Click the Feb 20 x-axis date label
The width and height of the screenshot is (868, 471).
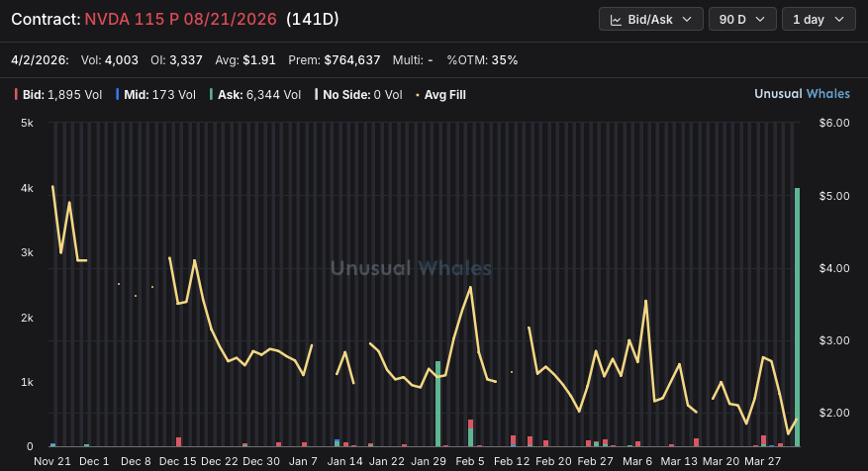tap(553, 461)
